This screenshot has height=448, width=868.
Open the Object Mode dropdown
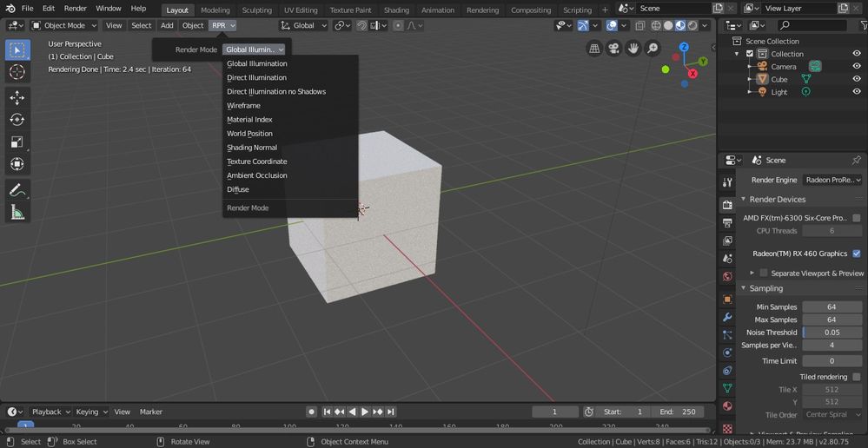click(x=64, y=25)
